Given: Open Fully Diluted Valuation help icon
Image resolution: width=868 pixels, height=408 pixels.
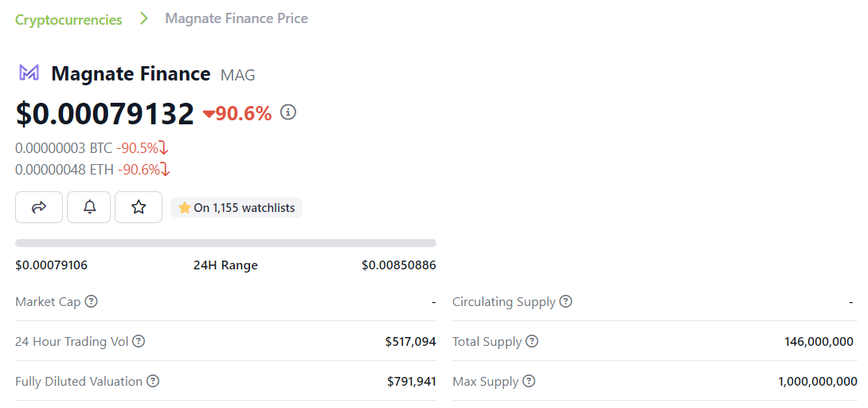Looking at the screenshot, I should pyautogui.click(x=154, y=382).
